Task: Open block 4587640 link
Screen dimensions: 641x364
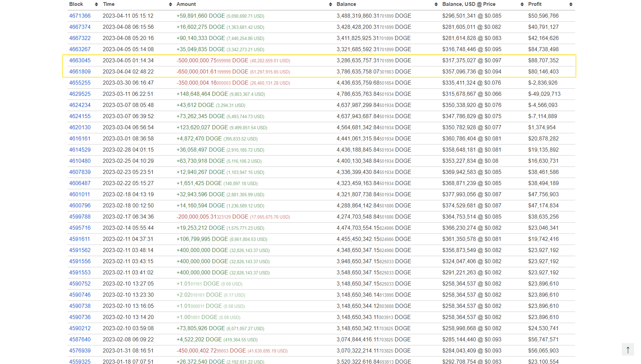Action: [80, 339]
